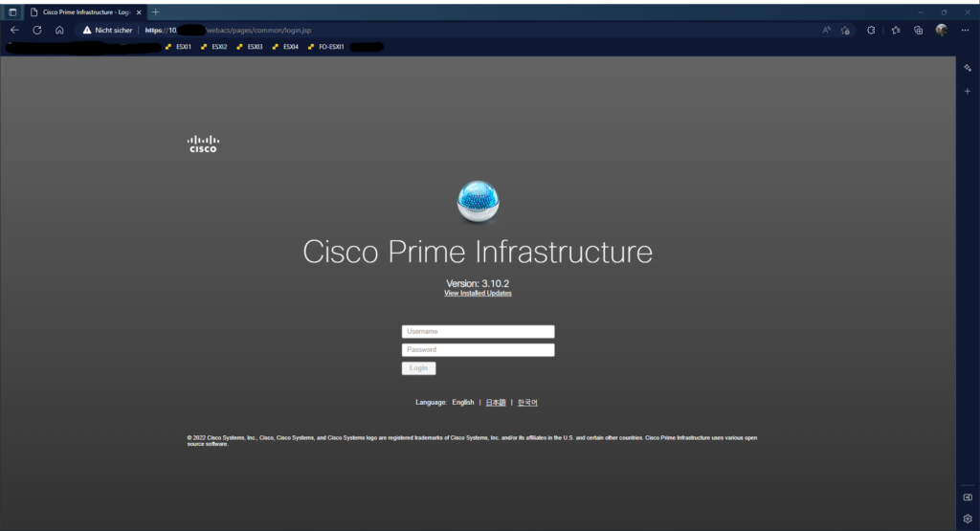Show the 'Nicht sicher' security warning
This screenshot has height=531, width=980.
(x=107, y=30)
